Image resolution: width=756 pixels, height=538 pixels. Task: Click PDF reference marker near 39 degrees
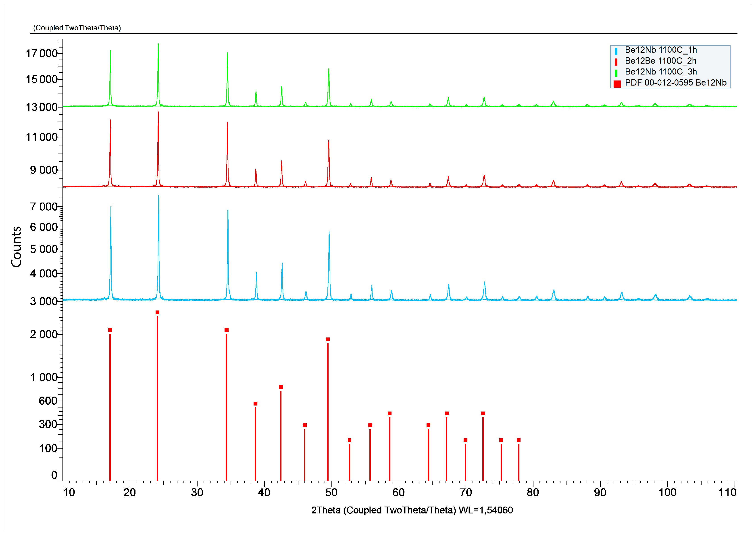point(255,403)
